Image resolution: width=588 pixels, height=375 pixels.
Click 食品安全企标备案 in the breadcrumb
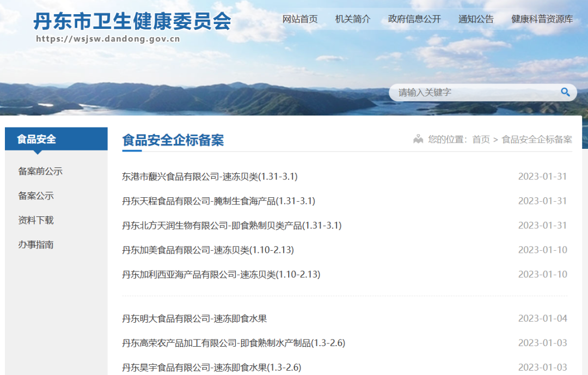(537, 140)
